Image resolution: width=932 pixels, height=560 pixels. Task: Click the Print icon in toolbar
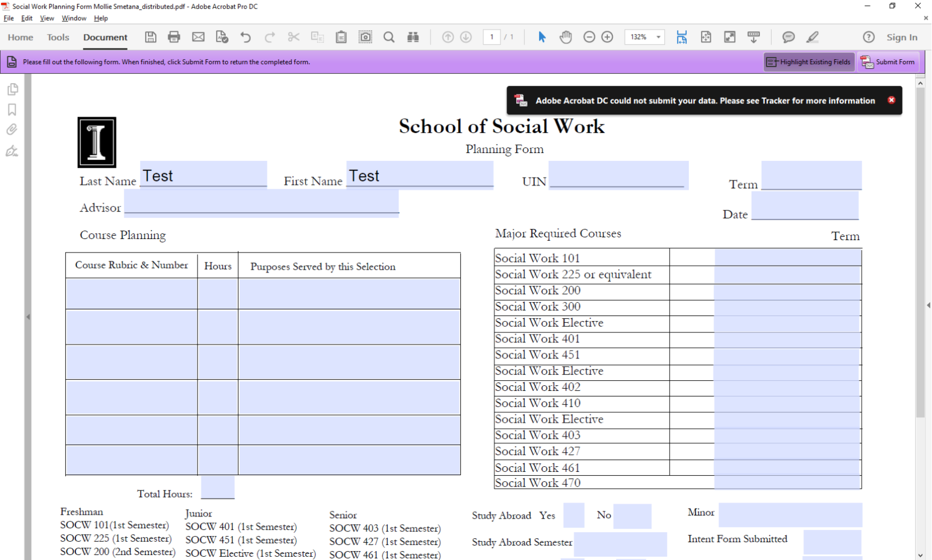(174, 37)
